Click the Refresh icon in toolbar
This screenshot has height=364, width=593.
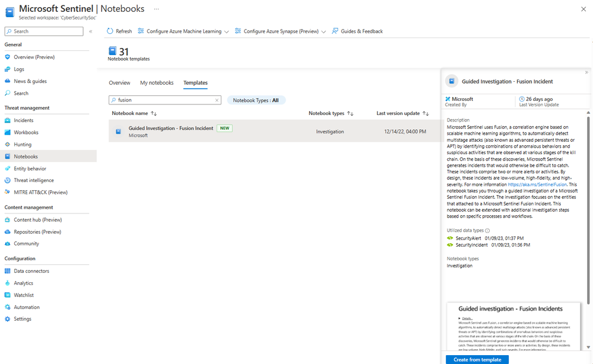[x=110, y=31]
